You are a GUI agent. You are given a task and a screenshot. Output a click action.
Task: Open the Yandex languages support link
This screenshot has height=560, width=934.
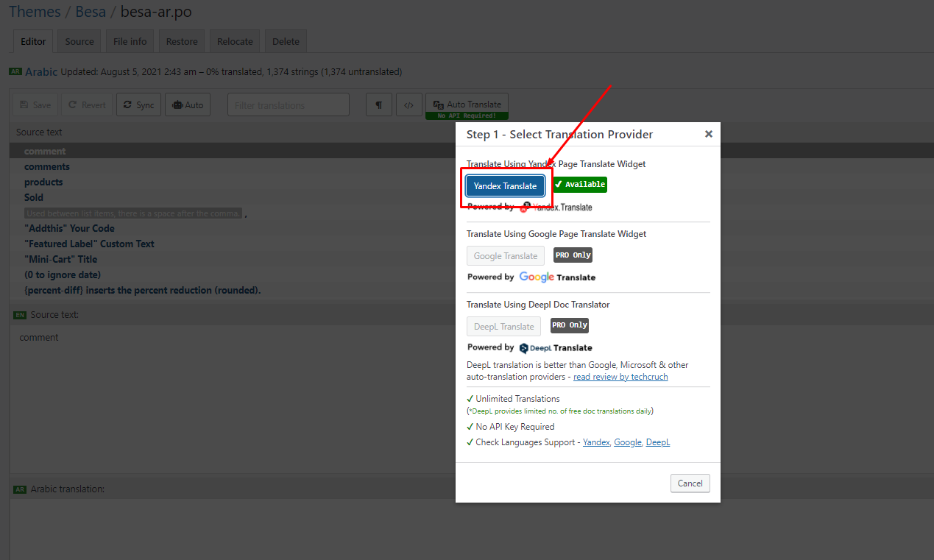coord(596,442)
